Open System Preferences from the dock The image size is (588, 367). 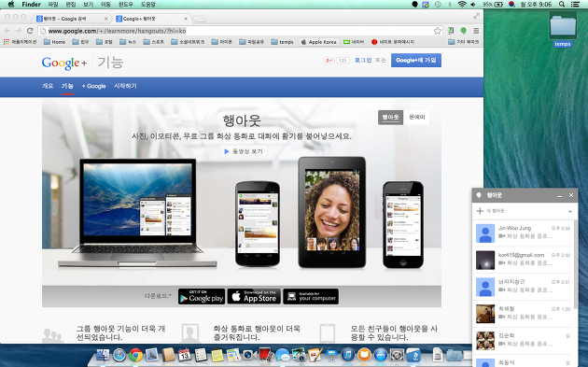coord(397,355)
